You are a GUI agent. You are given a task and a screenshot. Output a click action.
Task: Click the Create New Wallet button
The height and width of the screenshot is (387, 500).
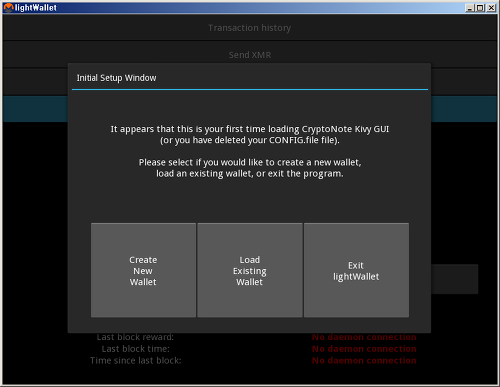coord(143,270)
